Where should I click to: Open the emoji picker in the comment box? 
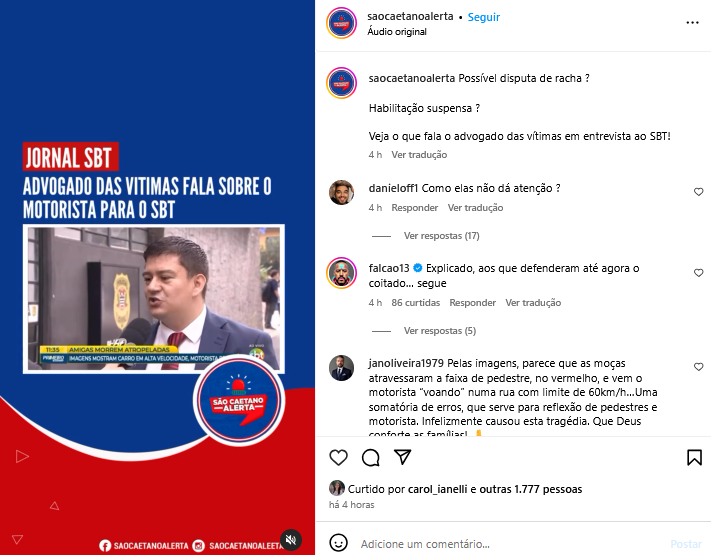(338, 543)
